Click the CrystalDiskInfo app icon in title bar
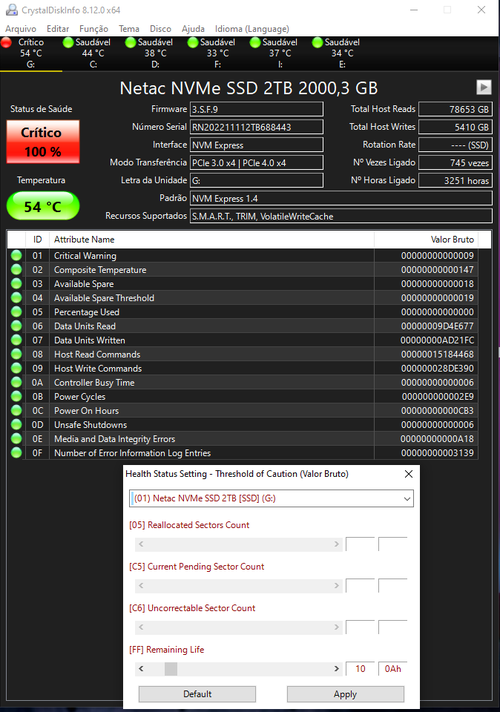The image size is (500, 712). [11, 10]
